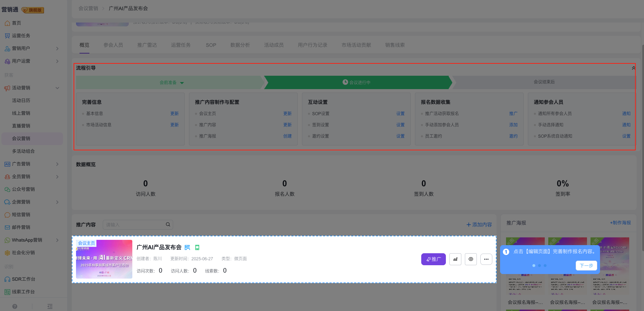Screen dimensions: 644x311
Task: Click the 全员营销 sidebar icon
Action: [7, 177]
